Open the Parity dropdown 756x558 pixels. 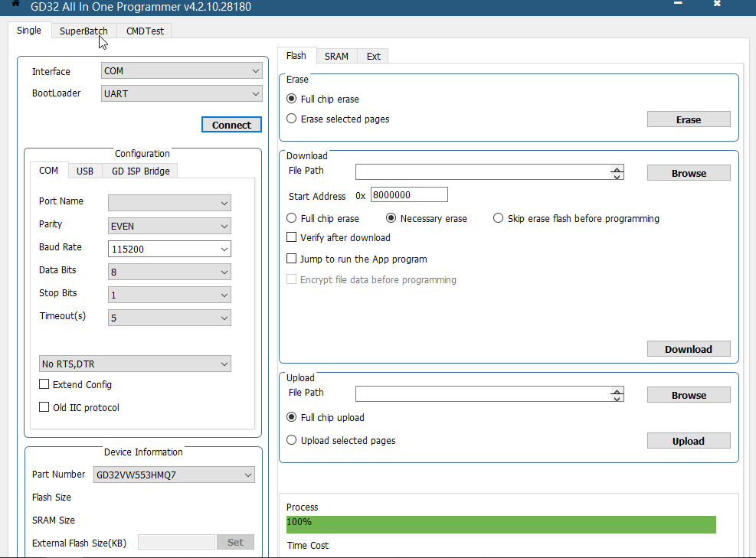(169, 227)
